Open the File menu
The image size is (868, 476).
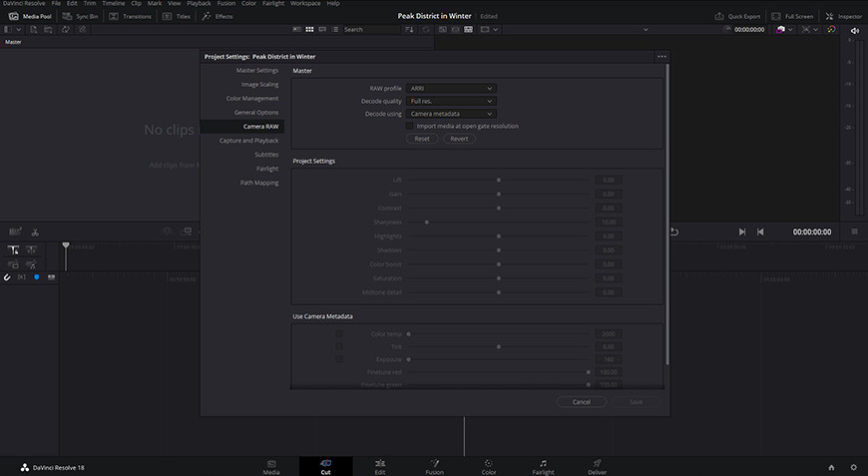click(x=56, y=3)
